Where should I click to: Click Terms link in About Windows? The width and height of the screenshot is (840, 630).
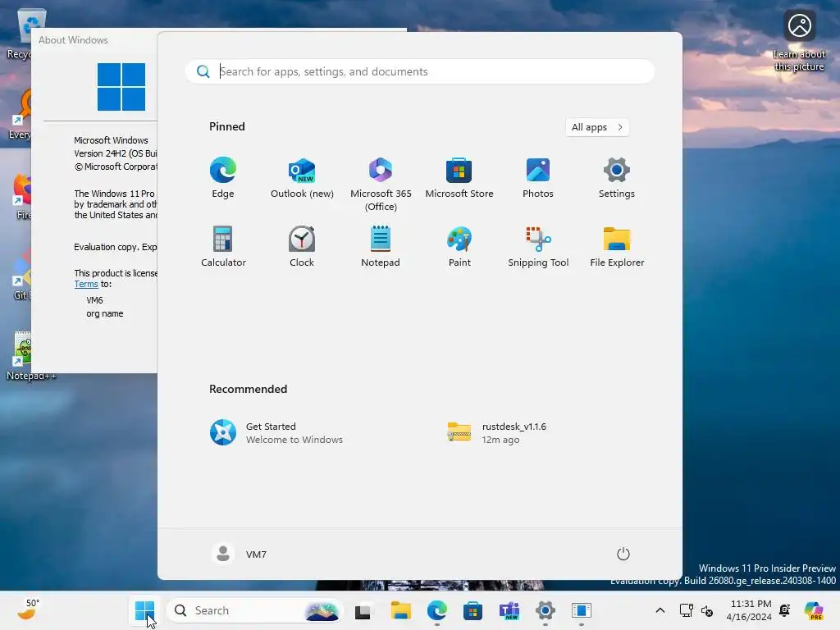85,284
